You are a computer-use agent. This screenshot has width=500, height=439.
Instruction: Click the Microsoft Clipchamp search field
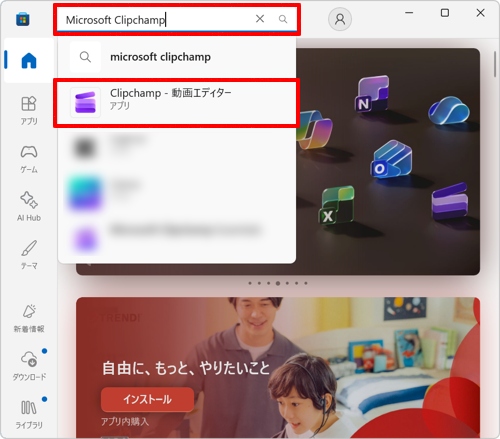177,20
